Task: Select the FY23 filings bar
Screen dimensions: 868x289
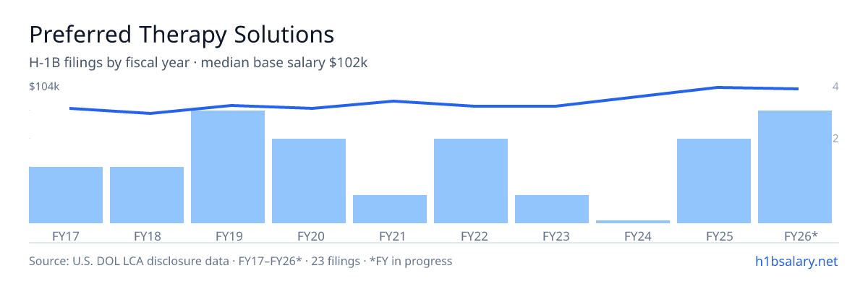Action: pyautogui.click(x=552, y=209)
